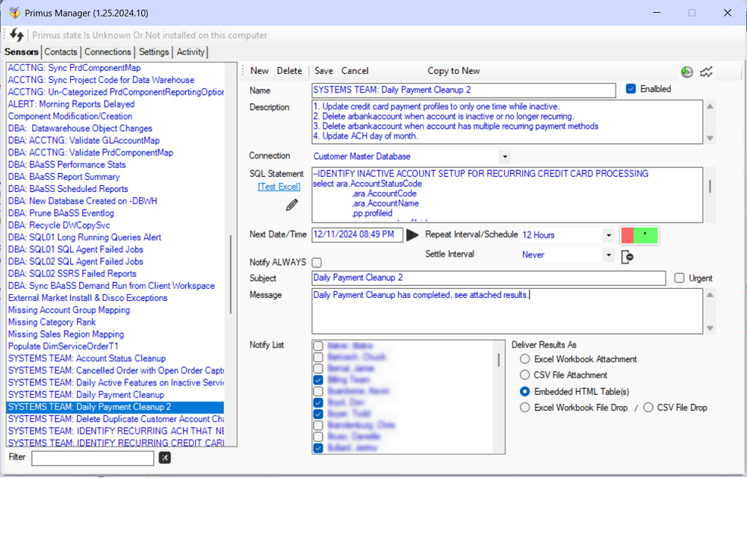This screenshot has height=560, width=747.
Task: Save the sensor changes
Action: point(323,71)
